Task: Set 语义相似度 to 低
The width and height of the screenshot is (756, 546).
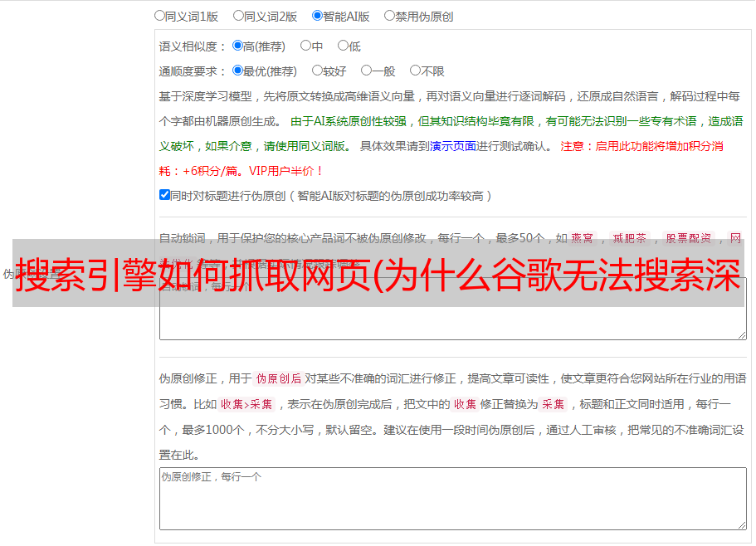Action: (x=343, y=46)
